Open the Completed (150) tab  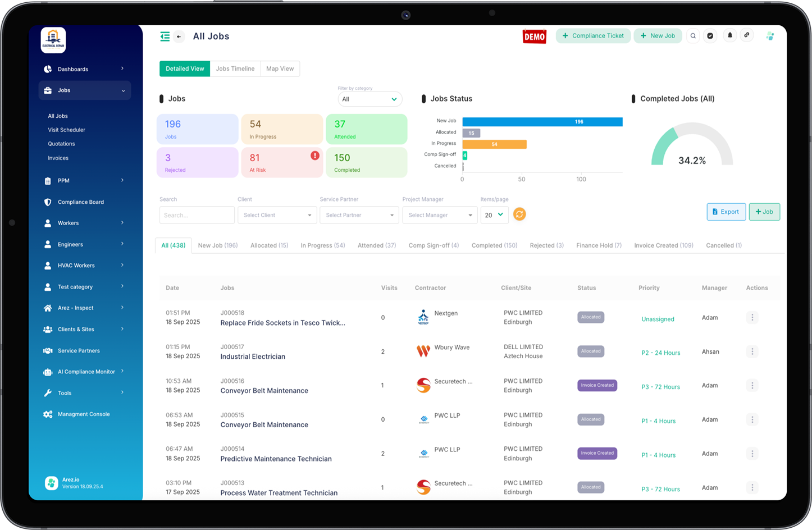coord(494,245)
